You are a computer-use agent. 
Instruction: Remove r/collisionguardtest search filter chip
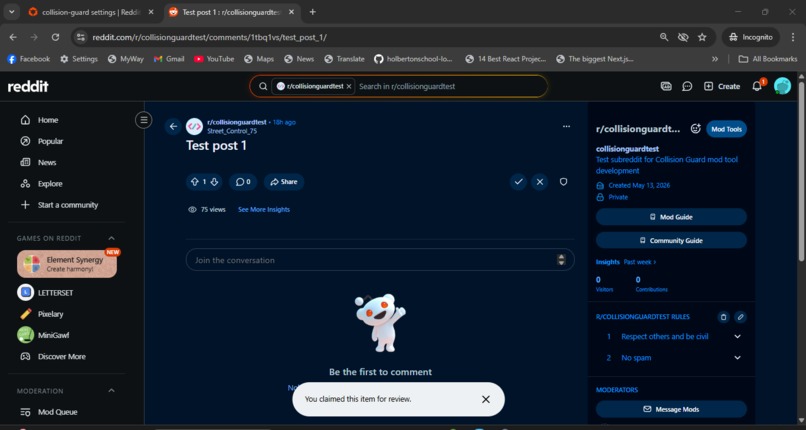click(349, 86)
